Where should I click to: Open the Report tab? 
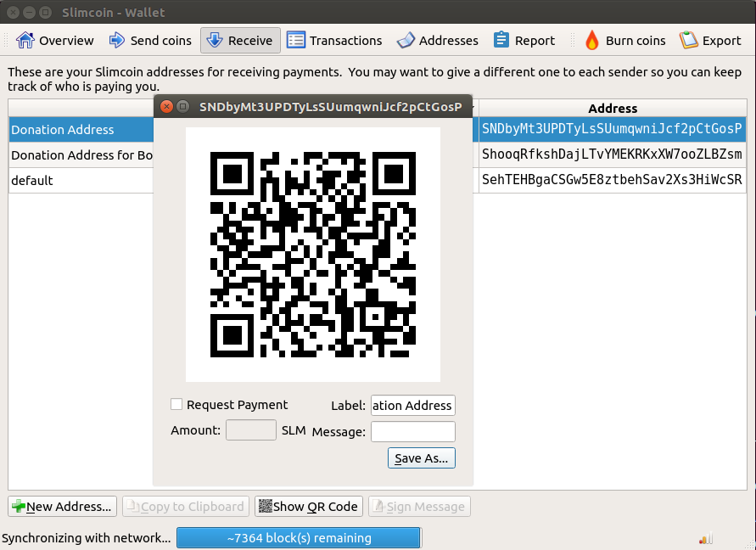coord(524,41)
